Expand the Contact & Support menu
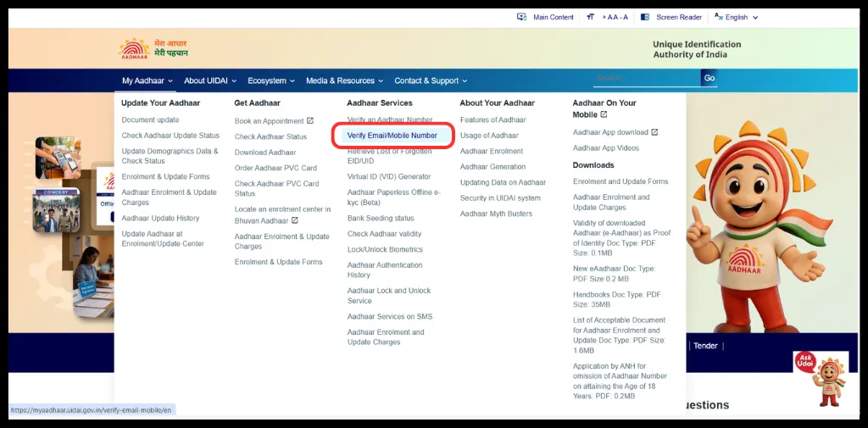 431,81
